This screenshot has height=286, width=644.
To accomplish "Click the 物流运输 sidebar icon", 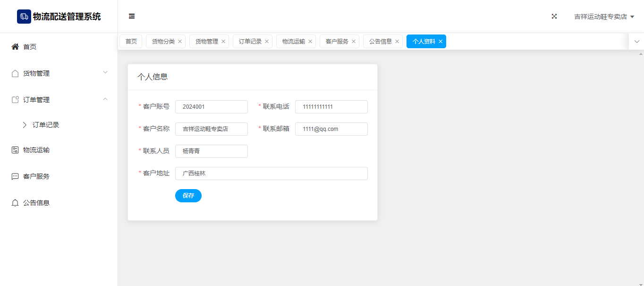I will point(15,150).
